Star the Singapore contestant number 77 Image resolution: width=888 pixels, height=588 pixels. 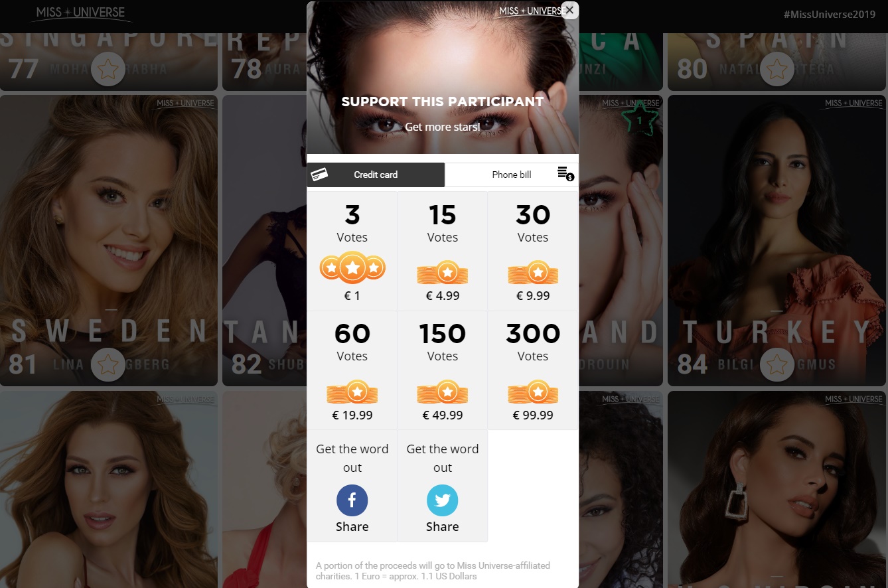(108, 69)
